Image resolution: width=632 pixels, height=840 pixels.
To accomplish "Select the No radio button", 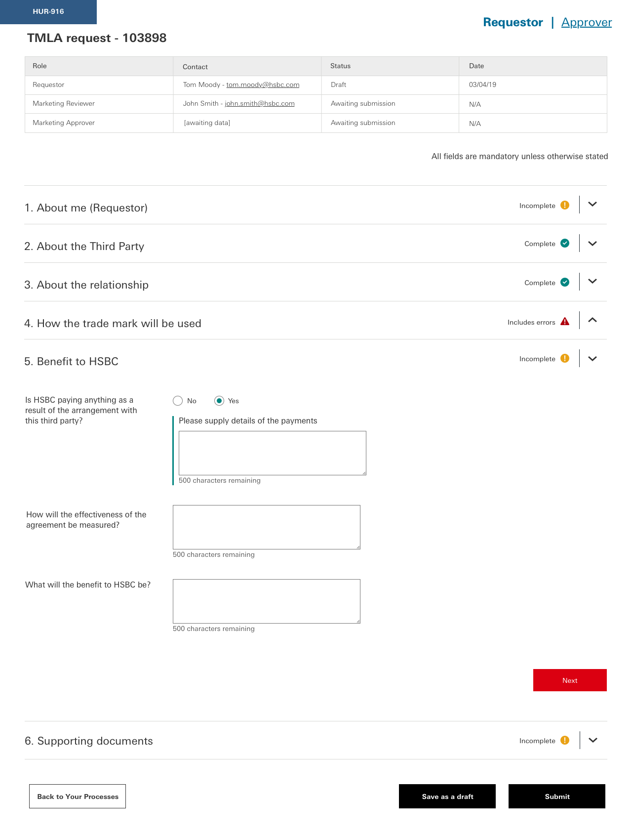I will click(x=178, y=401).
